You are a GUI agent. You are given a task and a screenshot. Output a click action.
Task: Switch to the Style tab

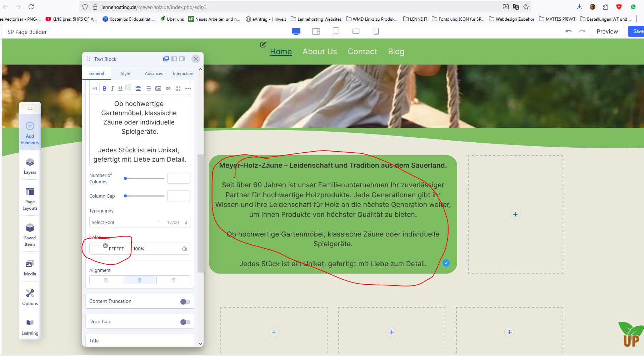[125, 73]
